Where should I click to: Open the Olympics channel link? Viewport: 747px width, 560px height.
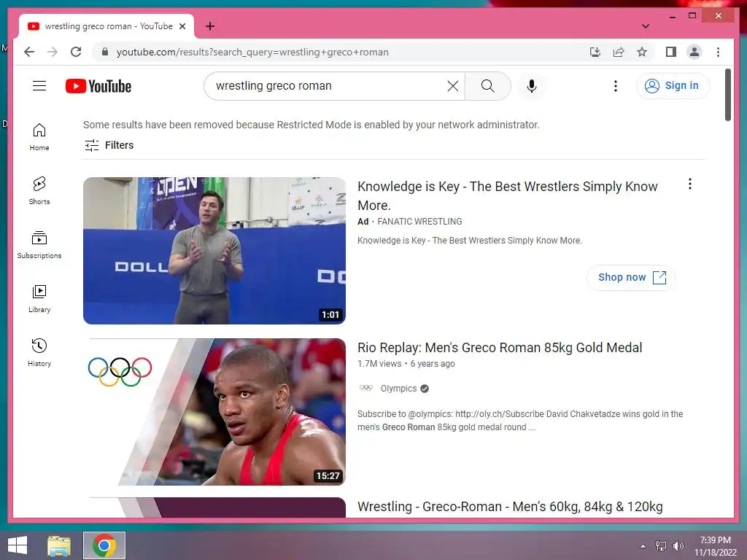pyautogui.click(x=399, y=389)
